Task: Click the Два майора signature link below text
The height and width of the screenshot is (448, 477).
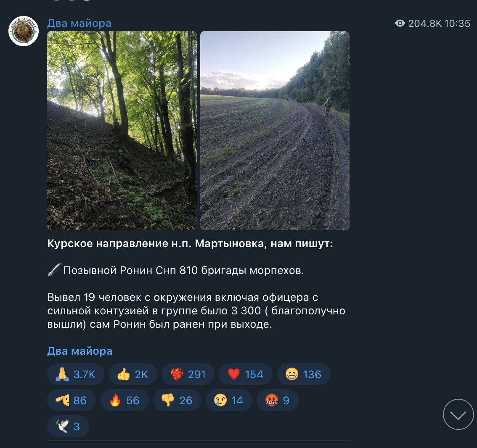Action: tap(79, 351)
